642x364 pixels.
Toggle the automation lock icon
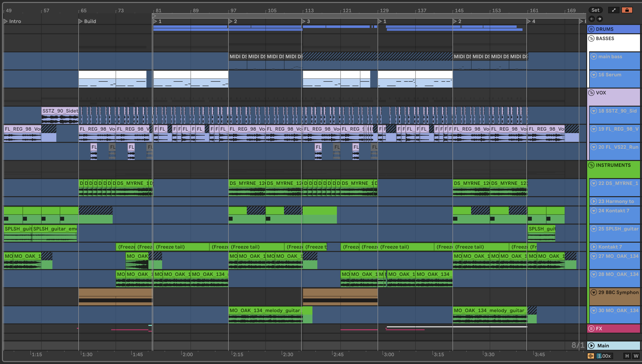coord(627,10)
